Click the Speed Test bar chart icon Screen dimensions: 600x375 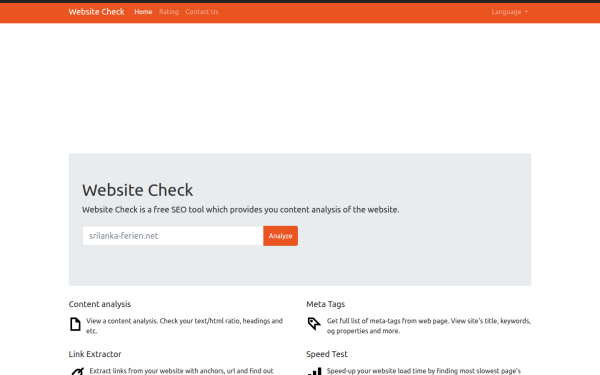pos(315,372)
